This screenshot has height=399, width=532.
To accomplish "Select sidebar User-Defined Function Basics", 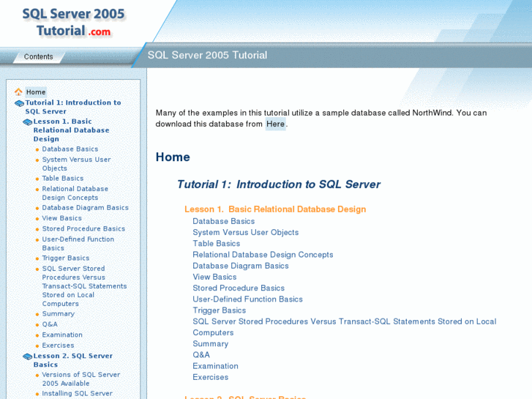I will click(x=78, y=244).
